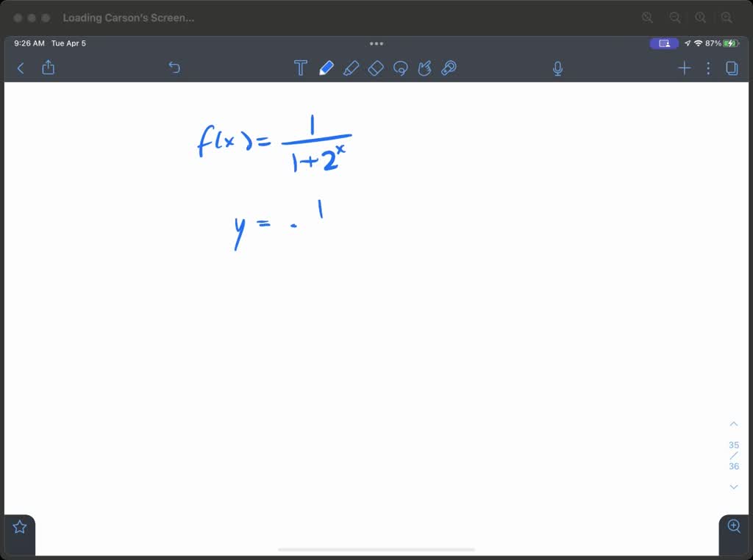Undo the last pen stroke
This screenshot has width=753, height=560.
(174, 68)
